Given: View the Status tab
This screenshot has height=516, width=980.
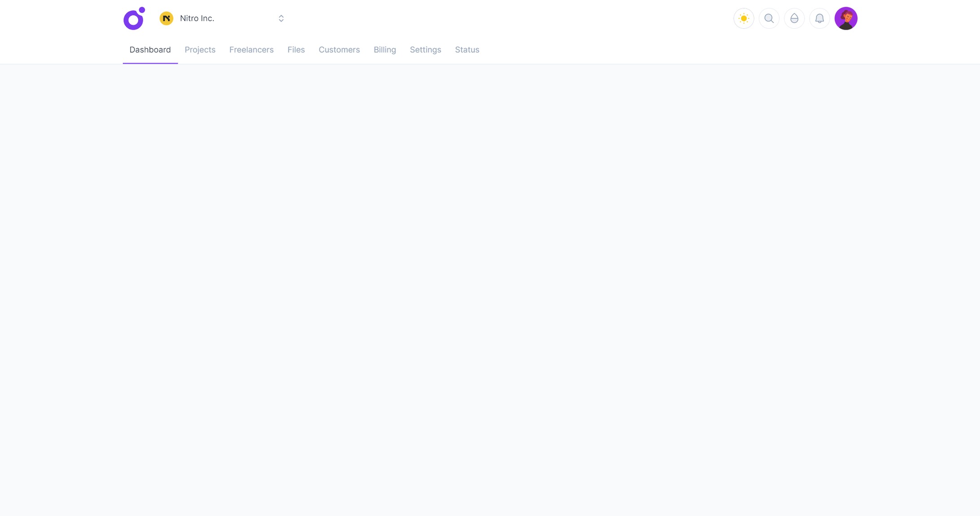Looking at the screenshot, I should click(467, 50).
